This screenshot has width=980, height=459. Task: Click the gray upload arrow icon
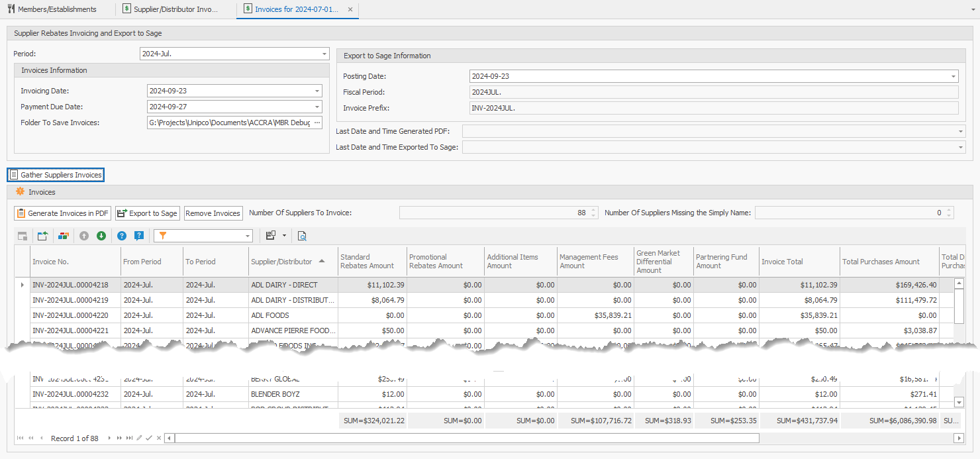coord(83,236)
